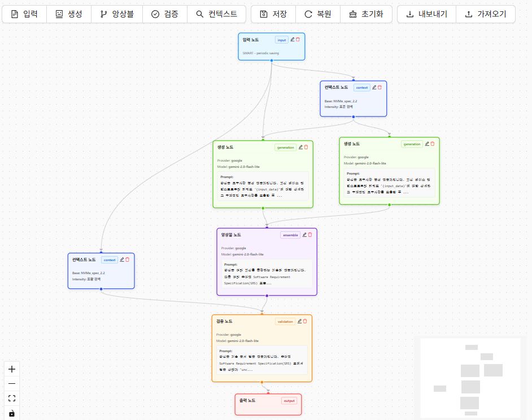
Task: Click the 검증 노드 title text
Action: [224, 321]
